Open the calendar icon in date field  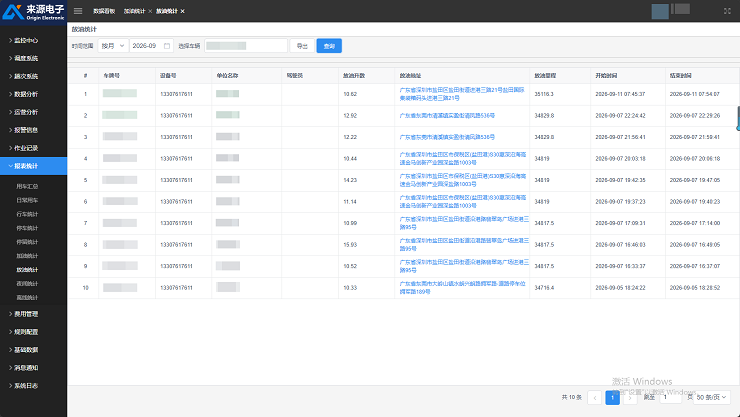(167, 46)
